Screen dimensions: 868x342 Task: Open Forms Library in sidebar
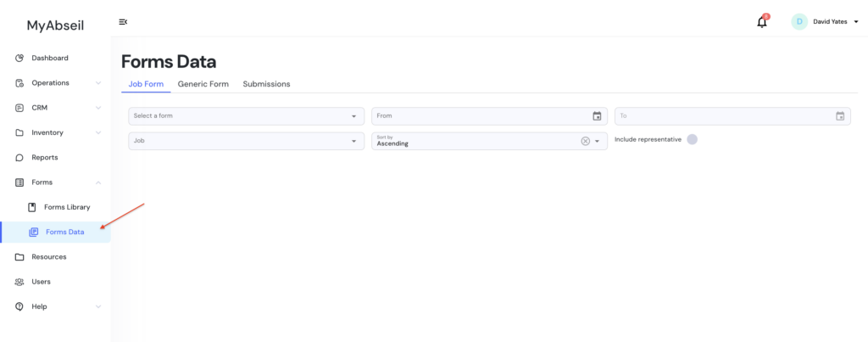pyautogui.click(x=66, y=207)
